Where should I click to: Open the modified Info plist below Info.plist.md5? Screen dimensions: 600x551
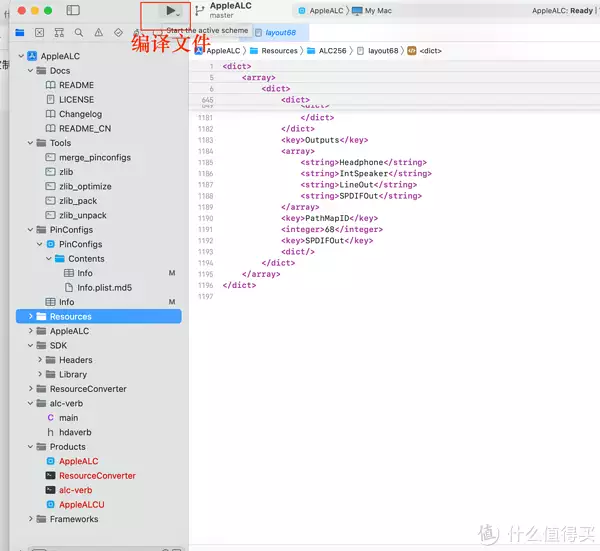(x=66, y=302)
